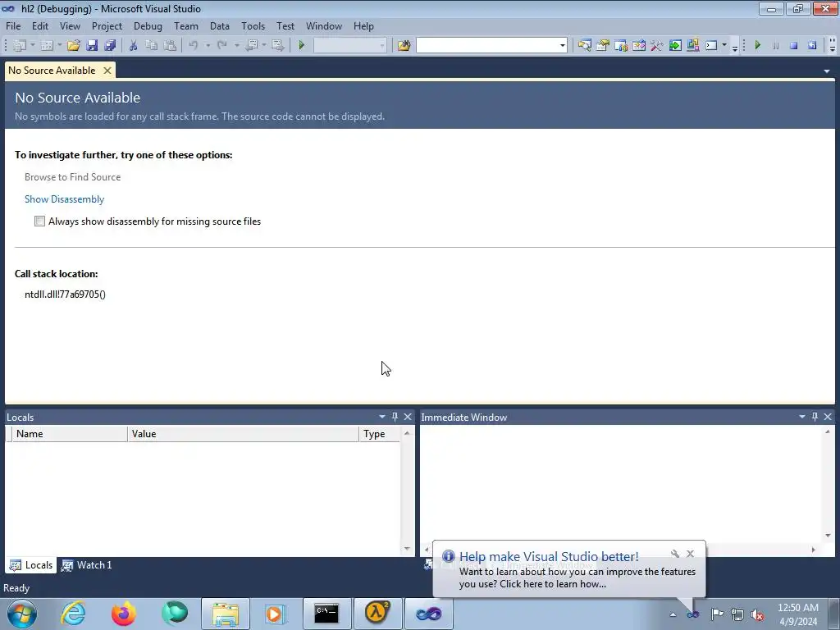840x630 pixels.
Task: Click the Add New Item toolbar icon
Action: pos(47,46)
